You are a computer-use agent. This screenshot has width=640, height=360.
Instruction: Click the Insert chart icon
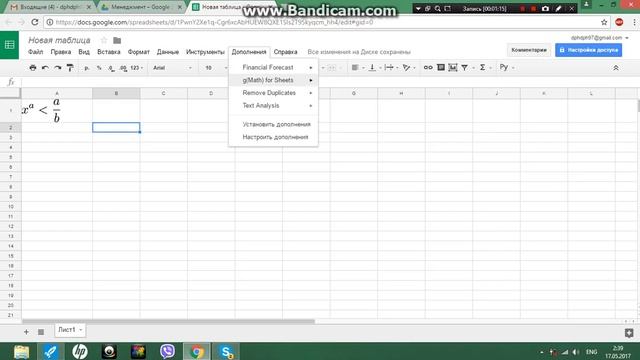453,68
